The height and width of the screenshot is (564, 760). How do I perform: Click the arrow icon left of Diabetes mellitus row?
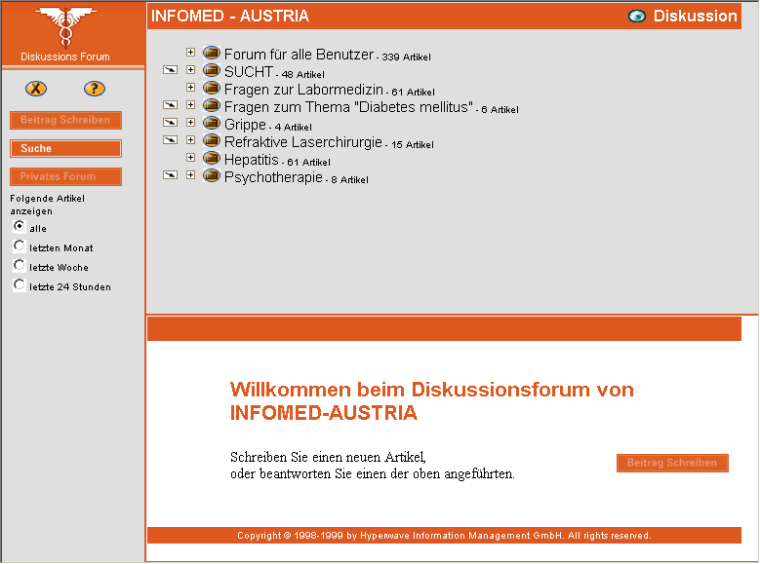point(170,105)
